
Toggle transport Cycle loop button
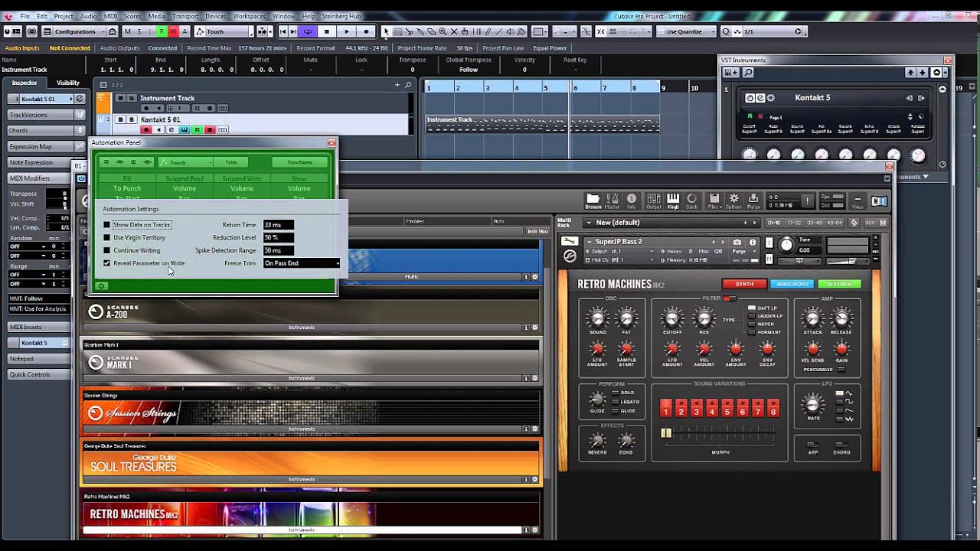(308, 31)
